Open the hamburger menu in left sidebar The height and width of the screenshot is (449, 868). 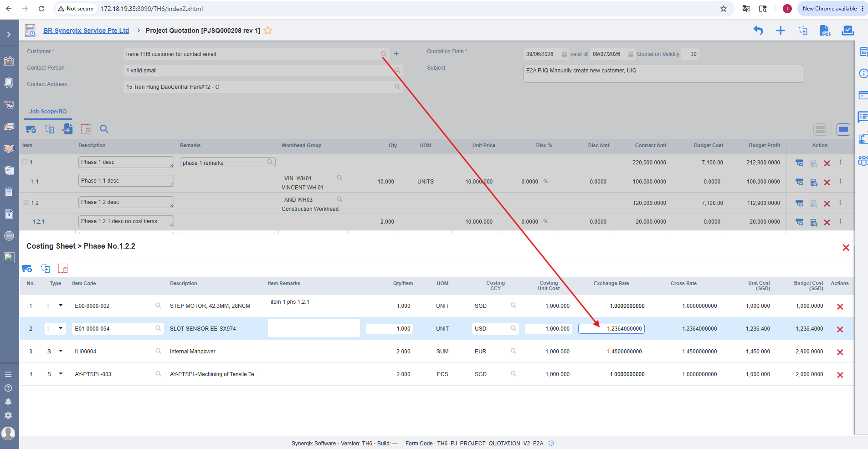coord(8,374)
